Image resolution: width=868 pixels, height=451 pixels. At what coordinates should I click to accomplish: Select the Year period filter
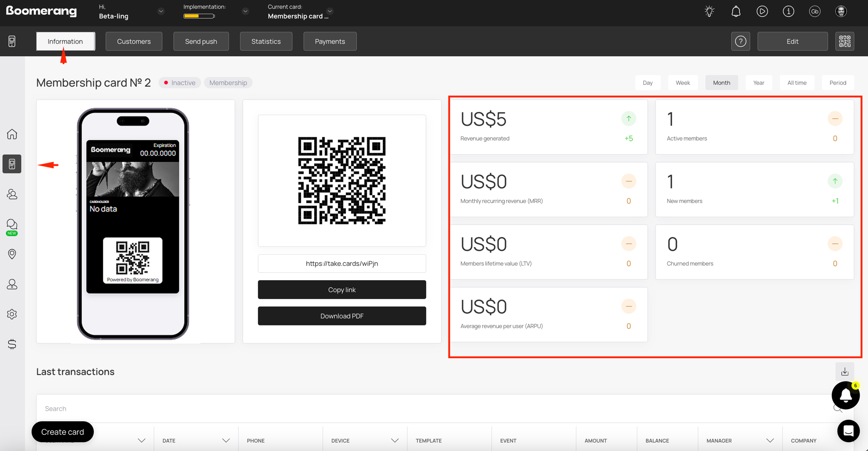coord(759,83)
